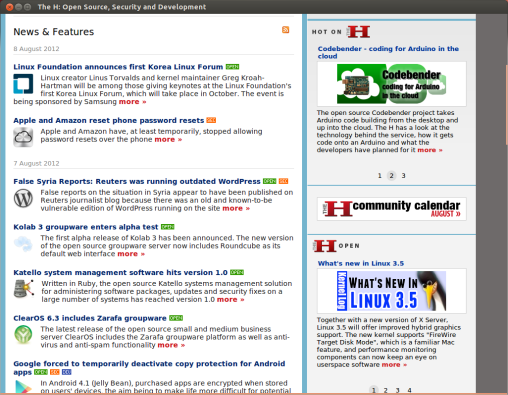The width and height of the screenshot is (508, 395).
Task: Click the orange RSS feed icon
Action: pyautogui.click(x=285, y=30)
